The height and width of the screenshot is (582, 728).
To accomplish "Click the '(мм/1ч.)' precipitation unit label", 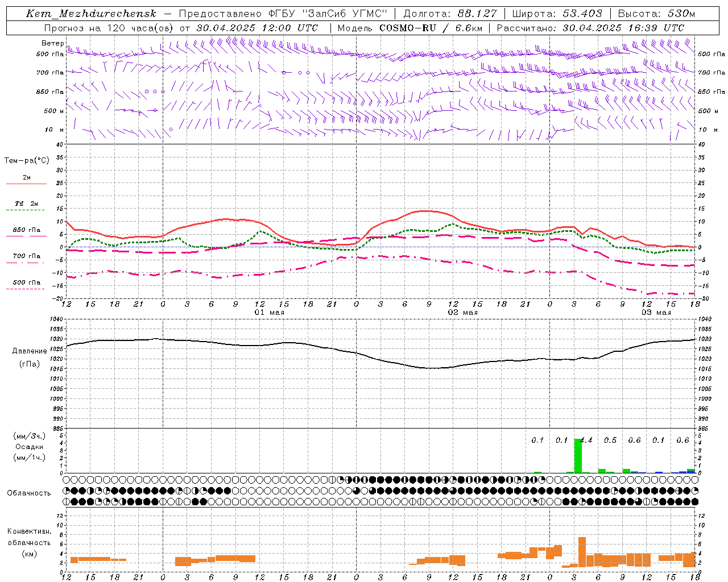I will (29, 458).
